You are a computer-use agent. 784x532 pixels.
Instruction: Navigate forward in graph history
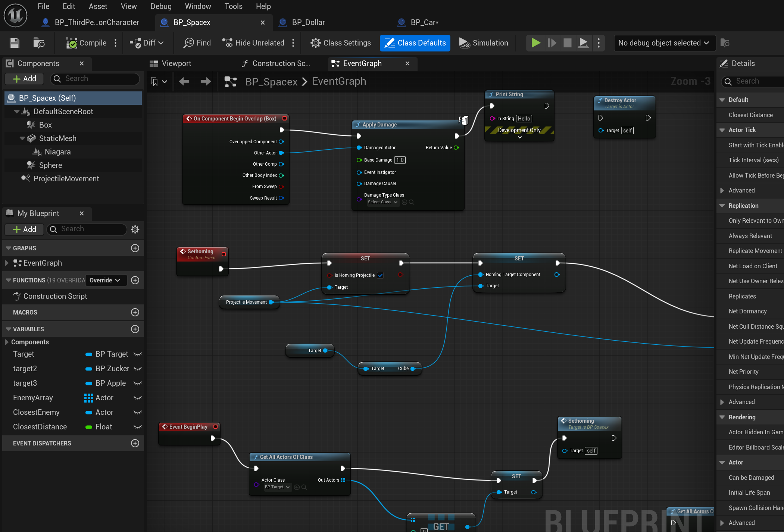[206, 81]
